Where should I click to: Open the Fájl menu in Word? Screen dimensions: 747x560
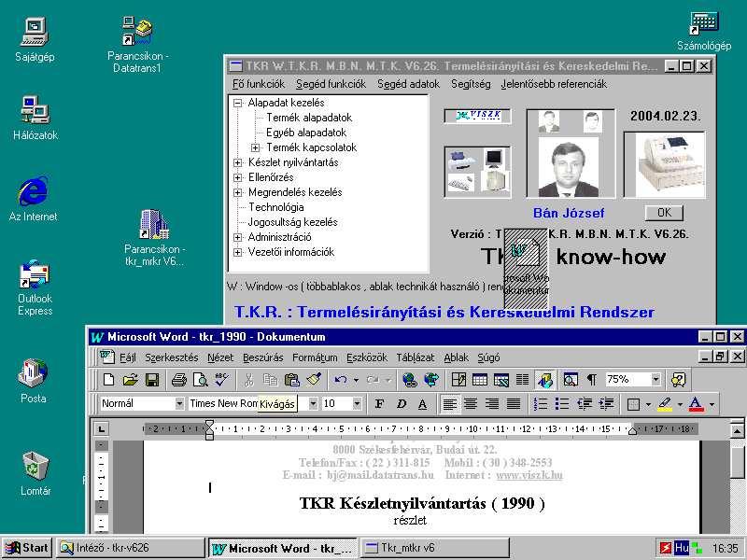point(128,357)
